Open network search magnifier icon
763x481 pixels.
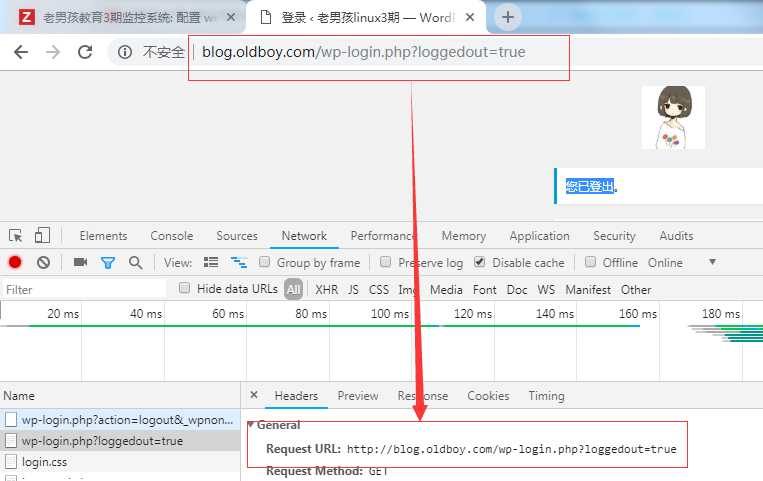(x=135, y=263)
